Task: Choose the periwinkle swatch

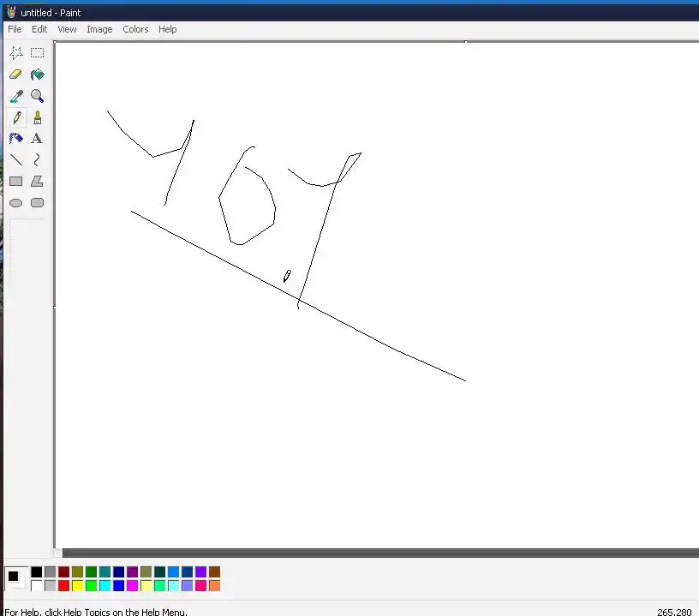Action: pos(188,585)
